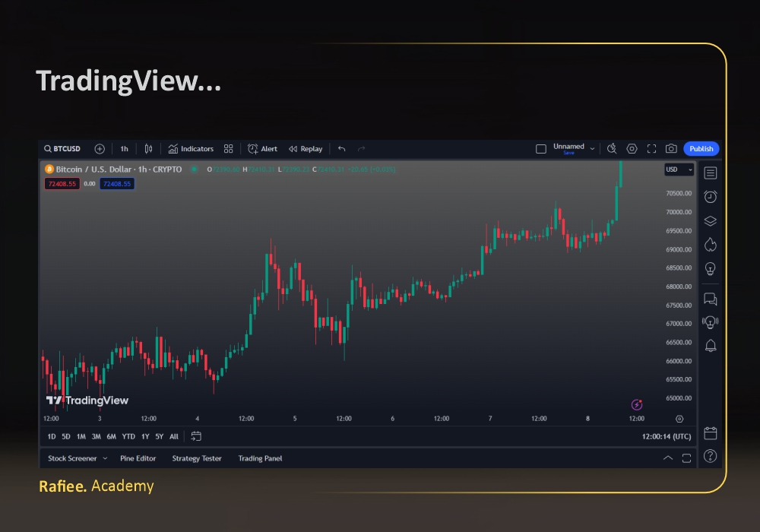Viewport: 760px width, 532px height.
Task: Open the Pine Editor tab
Action: (138, 458)
